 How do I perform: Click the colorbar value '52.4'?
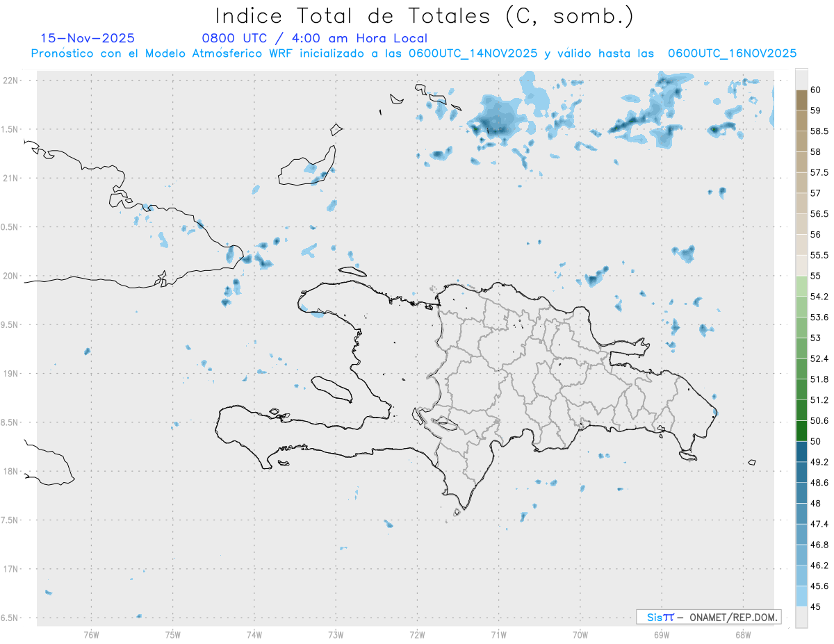tap(819, 358)
